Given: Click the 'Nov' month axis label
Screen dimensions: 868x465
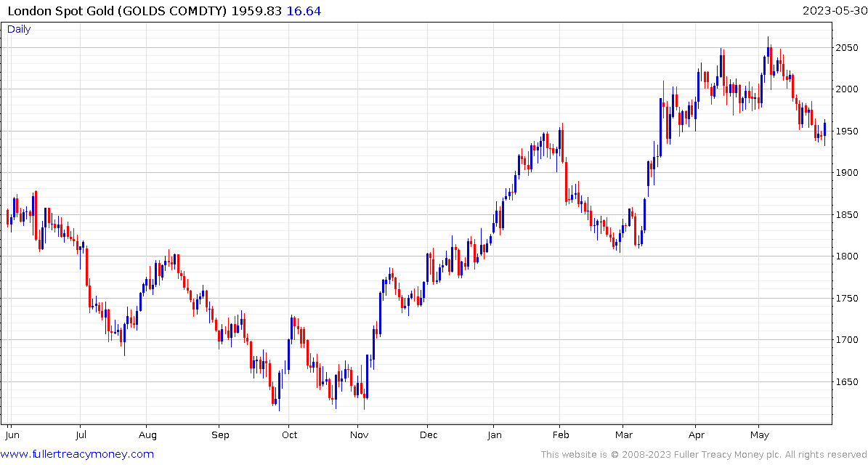Looking at the screenshot, I should [358, 434].
